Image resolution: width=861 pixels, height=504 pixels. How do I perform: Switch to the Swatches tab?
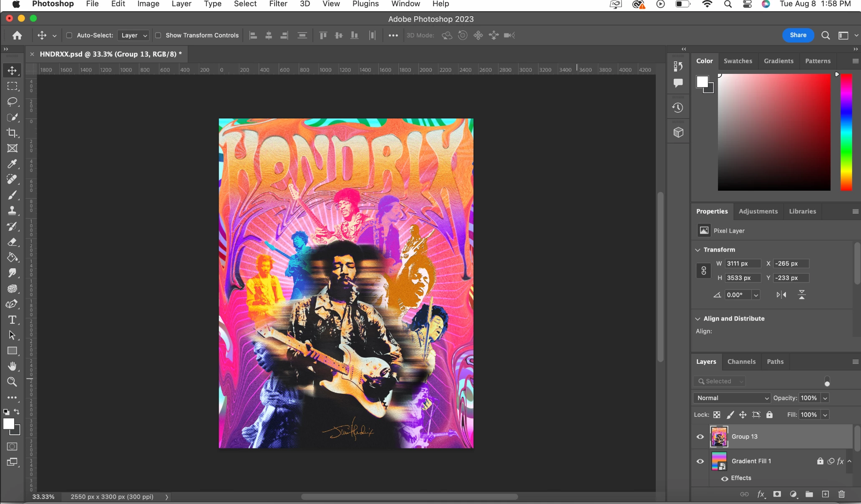point(738,61)
